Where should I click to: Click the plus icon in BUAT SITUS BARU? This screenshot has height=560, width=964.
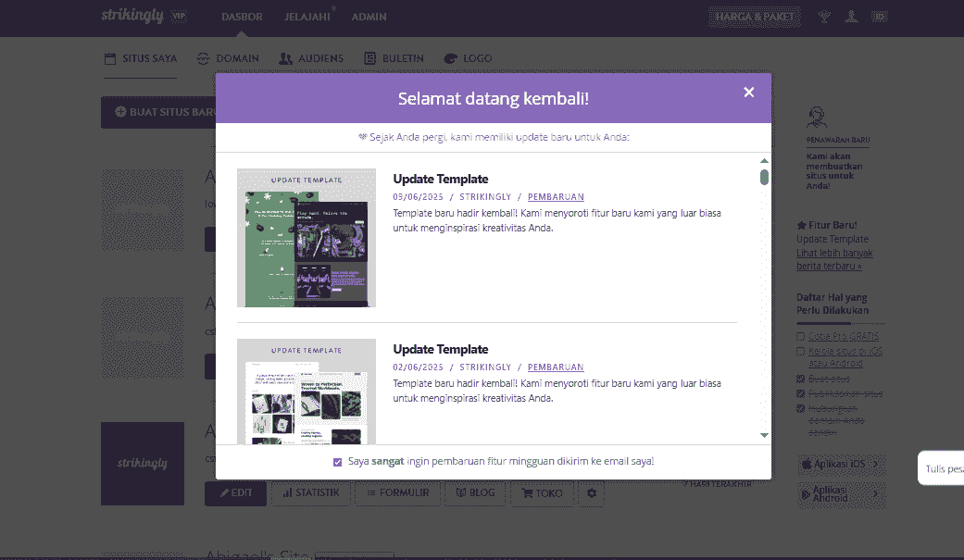click(x=120, y=112)
